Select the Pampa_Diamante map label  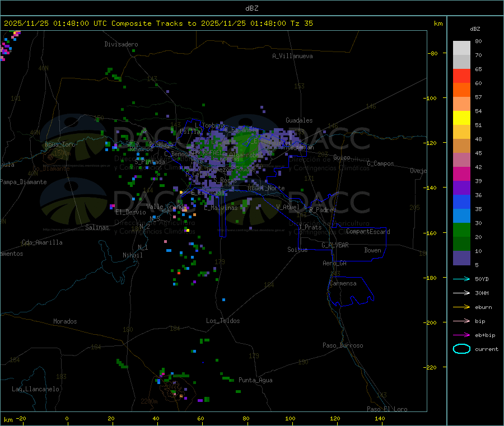23,182
